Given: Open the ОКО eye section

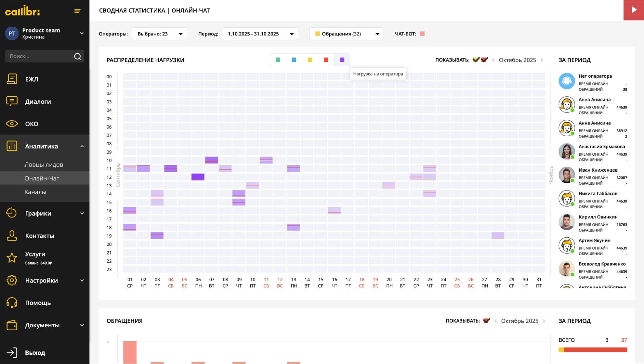Looking at the screenshot, I should coord(12,124).
